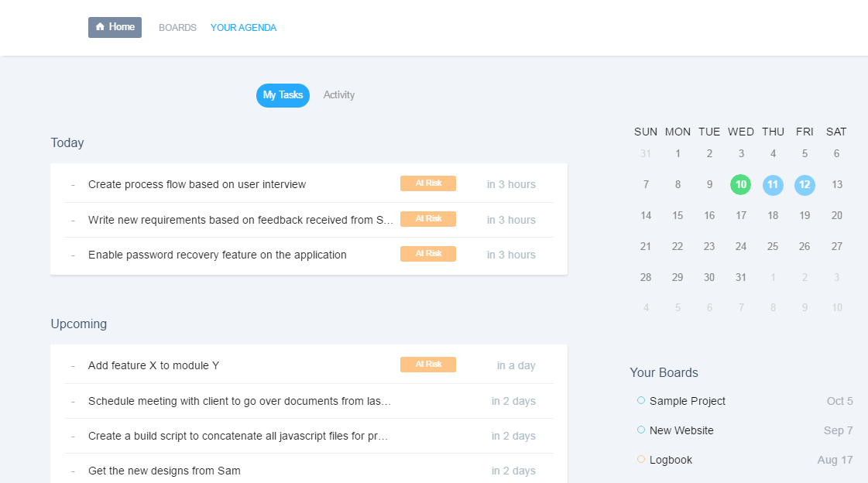This screenshot has width=868, height=483.
Task: Open task Create a build script
Action: (238, 436)
